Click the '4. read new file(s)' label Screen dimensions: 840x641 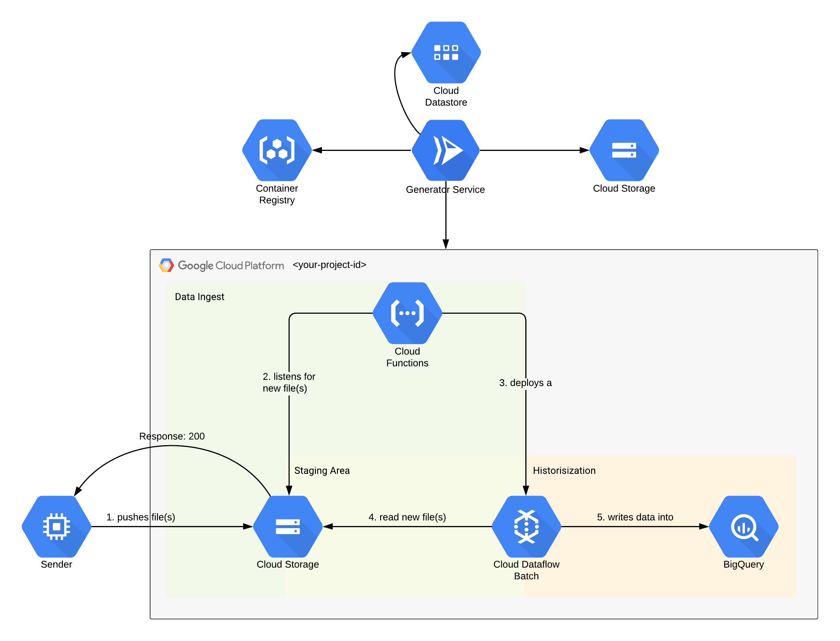(407, 517)
